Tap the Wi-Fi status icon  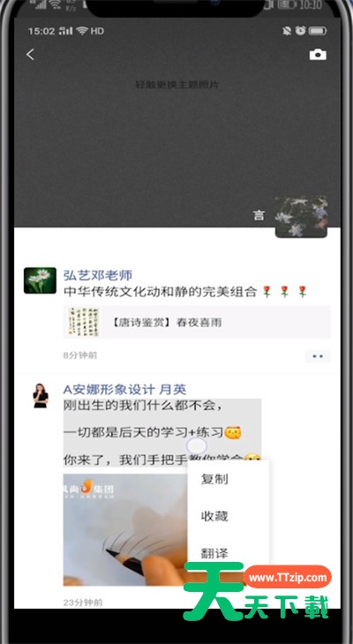tap(82, 31)
